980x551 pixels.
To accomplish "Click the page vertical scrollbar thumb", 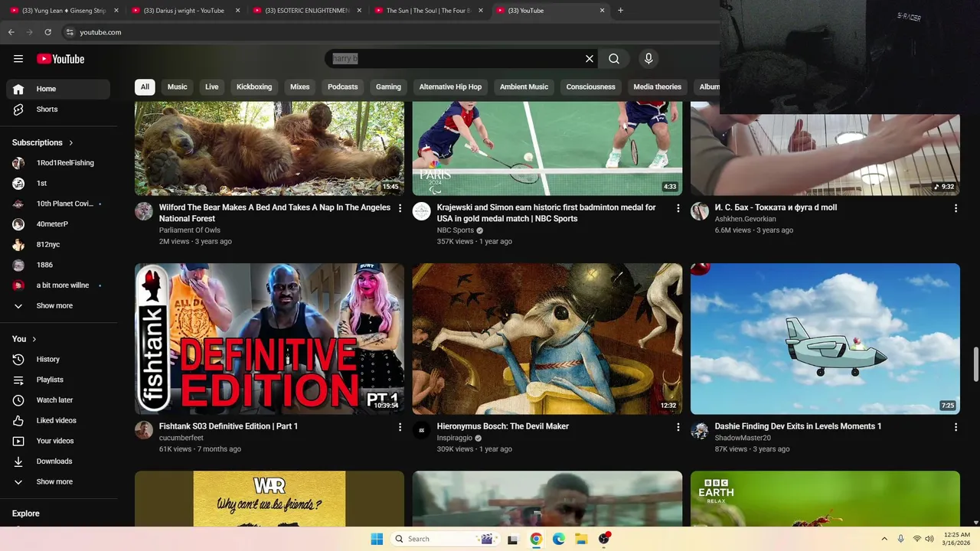I will 975,364.
